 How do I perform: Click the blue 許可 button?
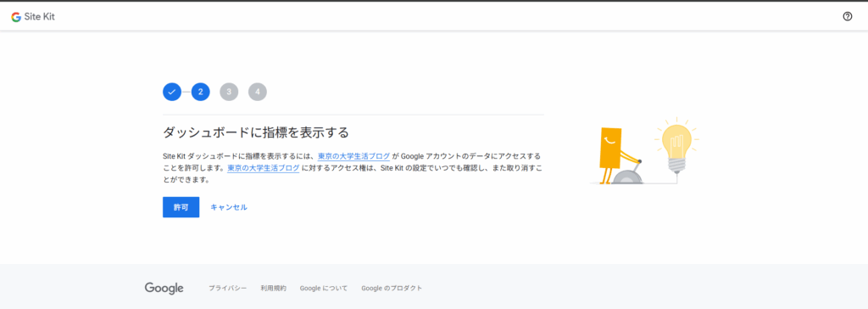point(181,207)
